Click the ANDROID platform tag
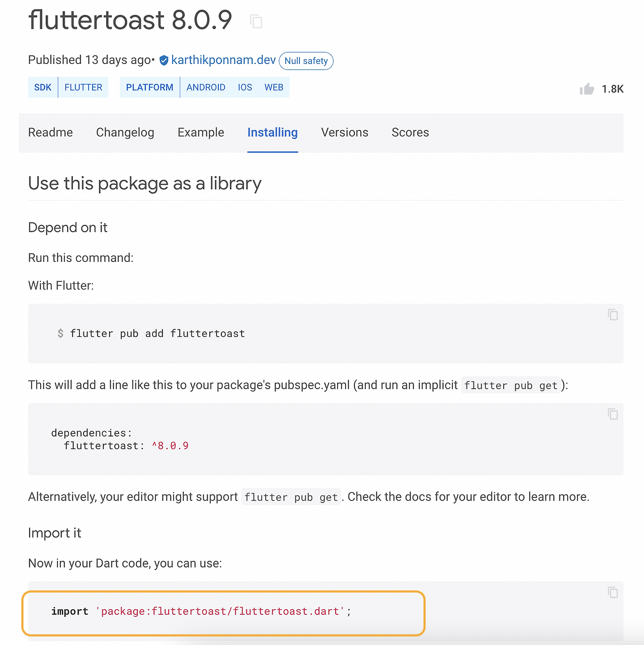 pyautogui.click(x=206, y=88)
